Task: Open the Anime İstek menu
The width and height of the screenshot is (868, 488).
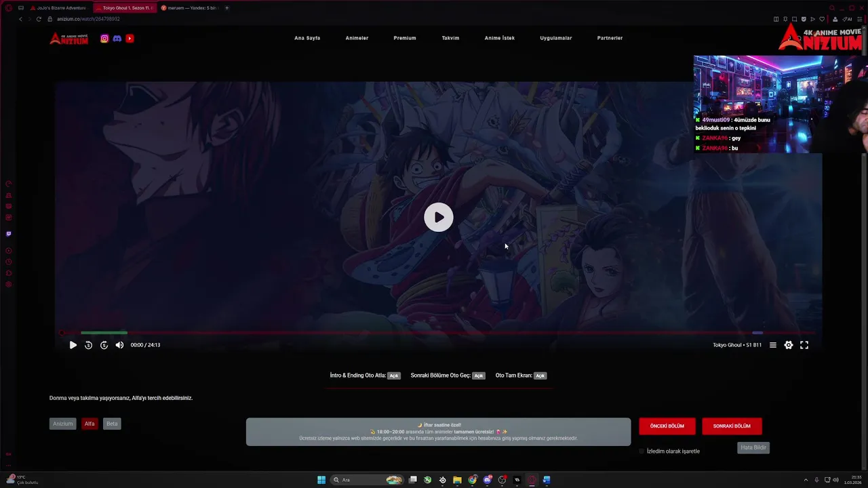Action: [x=500, y=38]
